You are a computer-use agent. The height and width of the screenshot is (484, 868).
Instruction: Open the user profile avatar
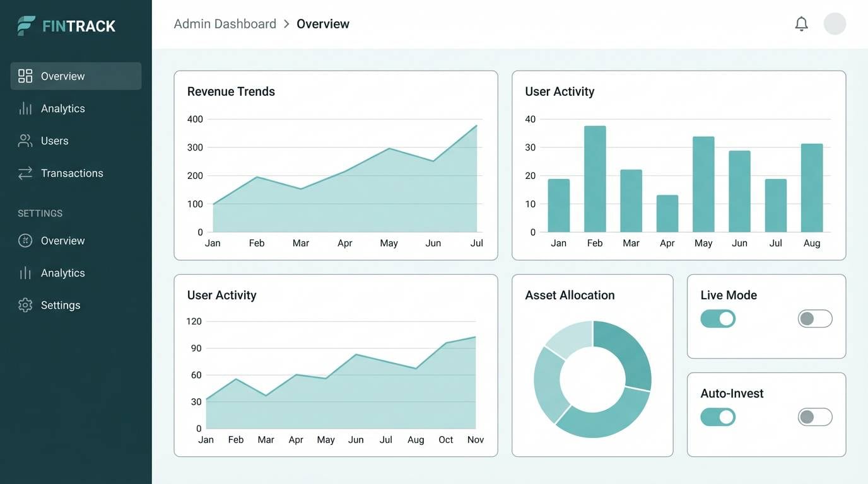[x=835, y=23]
